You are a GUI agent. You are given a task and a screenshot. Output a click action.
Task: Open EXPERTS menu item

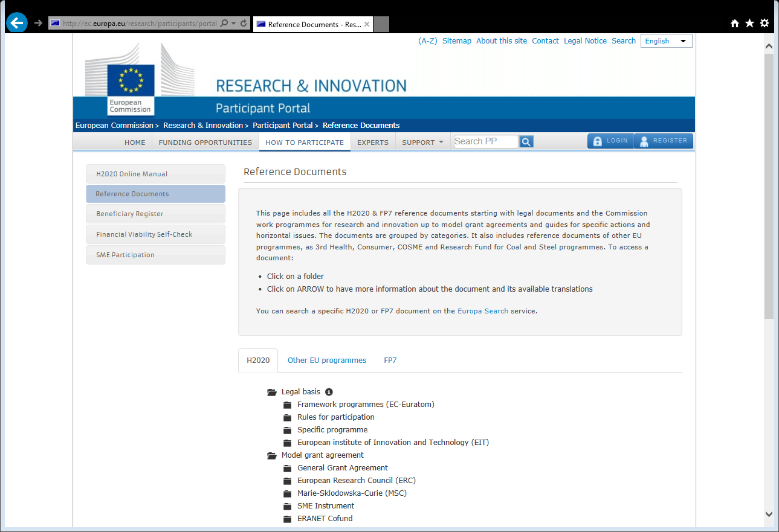click(x=373, y=143)
